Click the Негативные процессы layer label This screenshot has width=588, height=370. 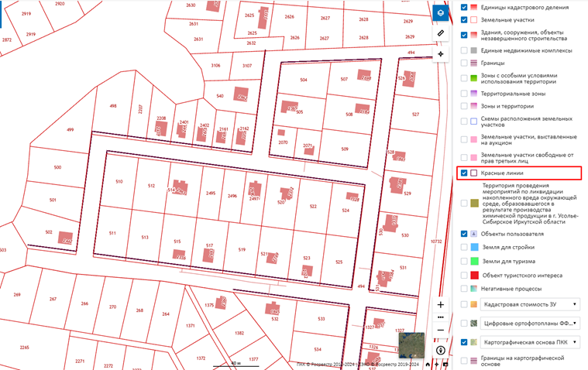click(512, 289)
